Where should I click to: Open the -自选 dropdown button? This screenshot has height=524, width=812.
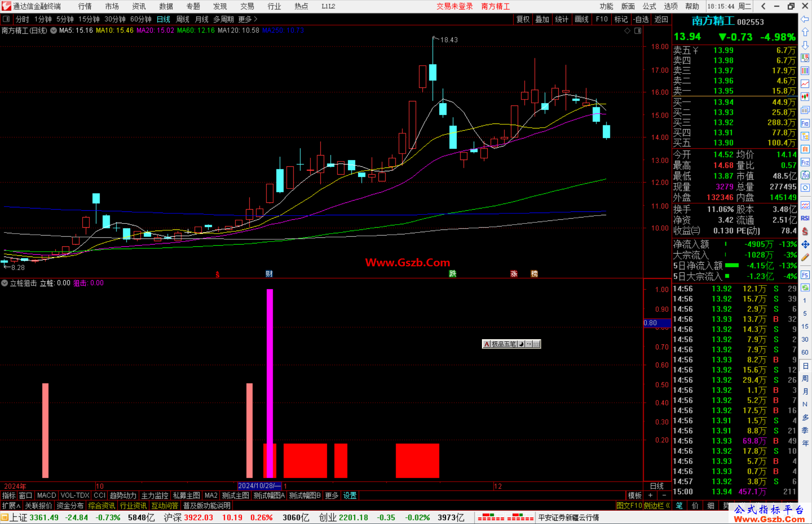click(641, 19)
